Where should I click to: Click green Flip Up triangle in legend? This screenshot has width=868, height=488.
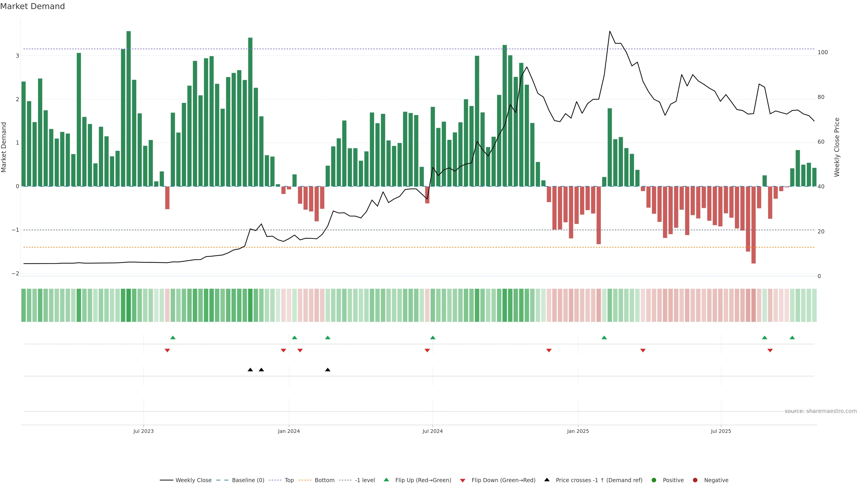click(387, 480)
